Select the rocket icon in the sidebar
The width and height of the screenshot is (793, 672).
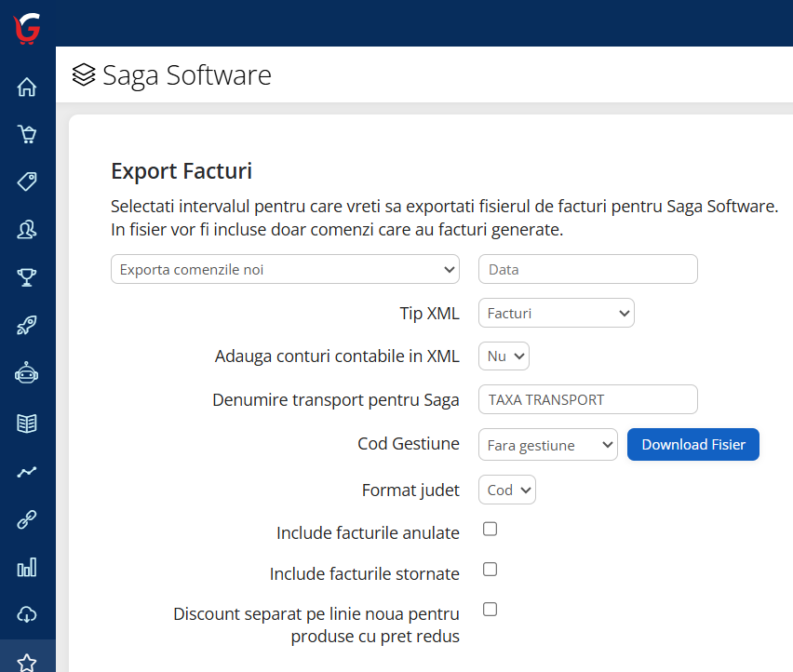pos(27,325)
